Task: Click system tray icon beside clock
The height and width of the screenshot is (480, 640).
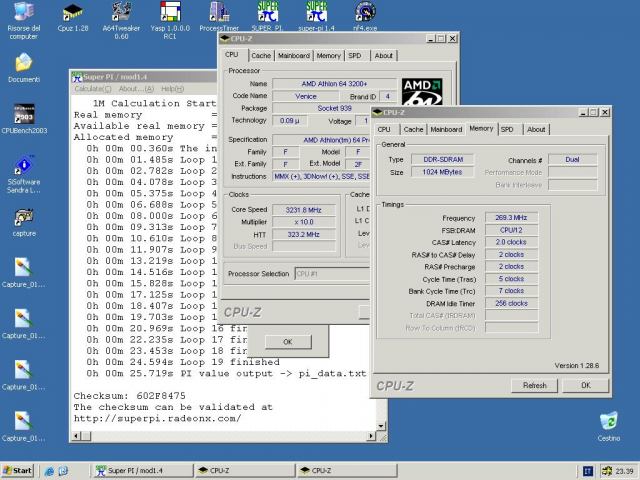Action: [607, 471]
